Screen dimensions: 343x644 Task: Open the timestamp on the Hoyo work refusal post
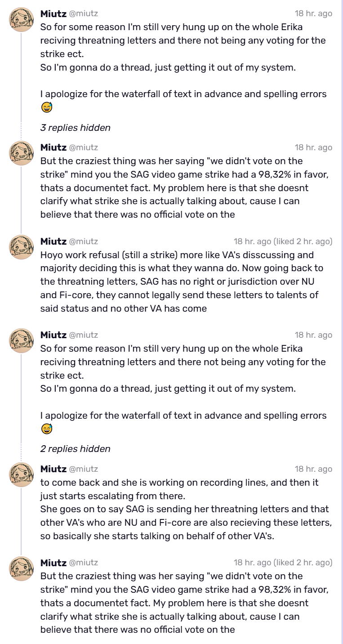point(283,241)
